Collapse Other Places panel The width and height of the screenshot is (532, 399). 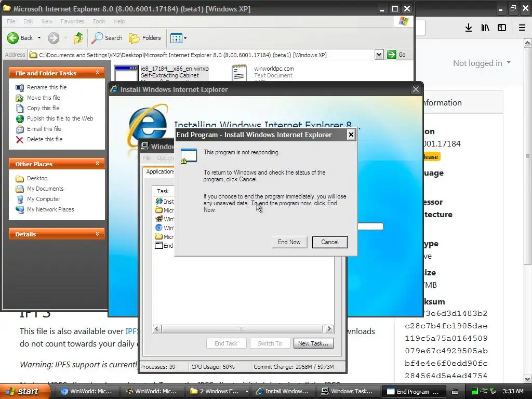(x=97, y=164)
